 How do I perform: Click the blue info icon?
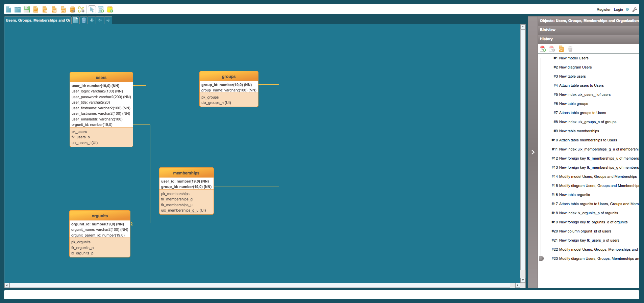pos(627,9)
